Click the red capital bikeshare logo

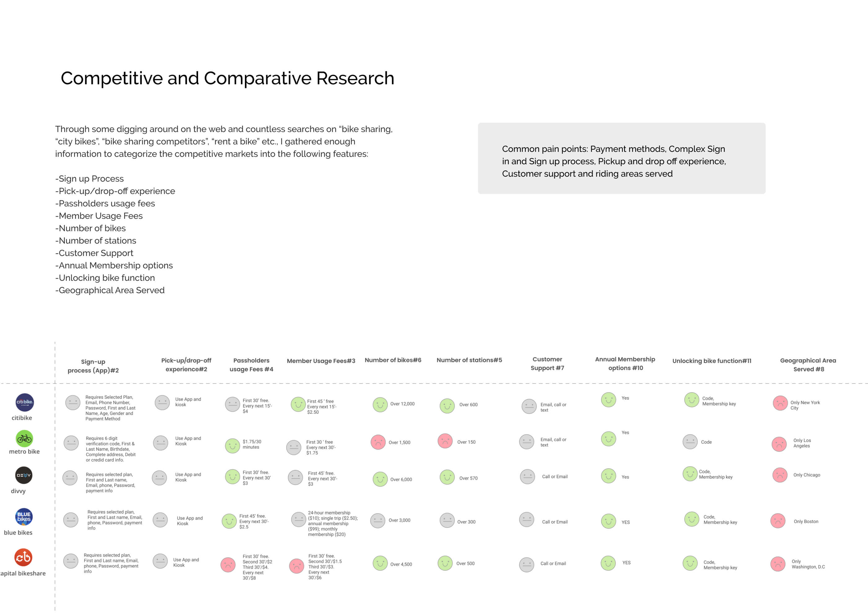[x=24, y=557]
